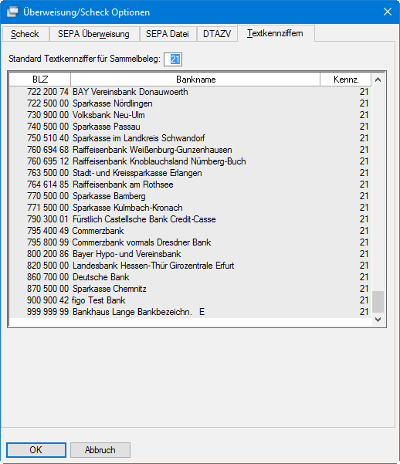This screenshot has height=464, width=400.
Task: Select the SEPA Datei tab
Action: pos(168,34)
